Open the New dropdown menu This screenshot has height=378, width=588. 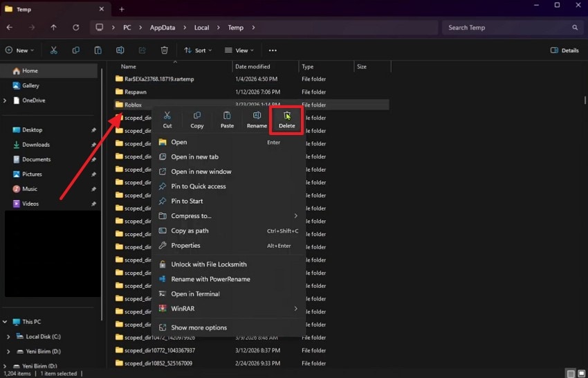tap(19, 51)
